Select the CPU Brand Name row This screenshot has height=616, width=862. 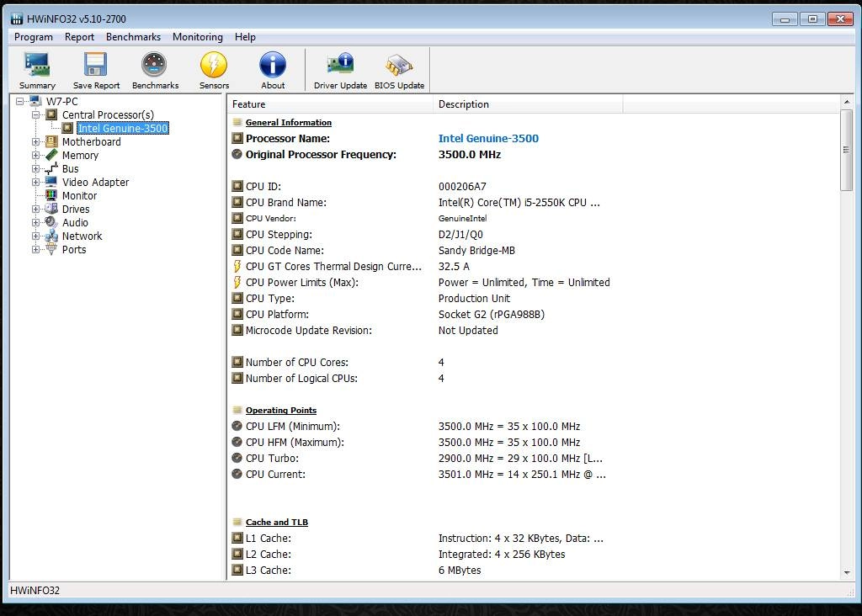[x=533, y=202]
